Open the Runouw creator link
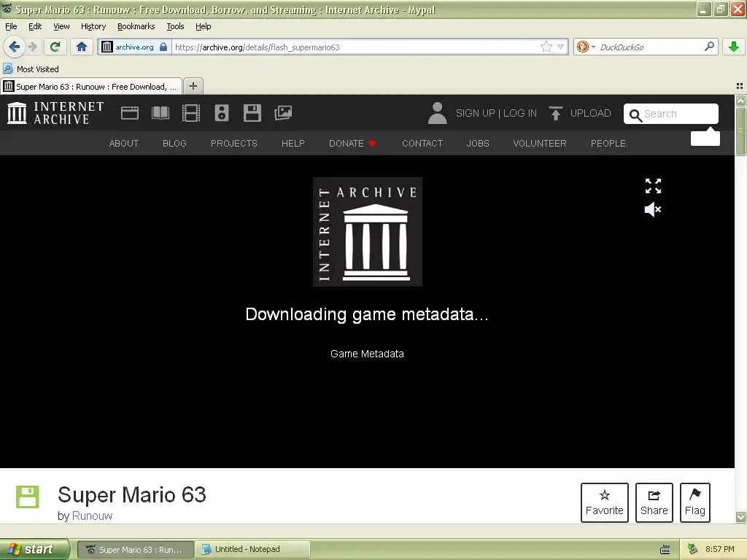Image resolution: width=747 pixels, height=560 pixels. tap(92, 516)
